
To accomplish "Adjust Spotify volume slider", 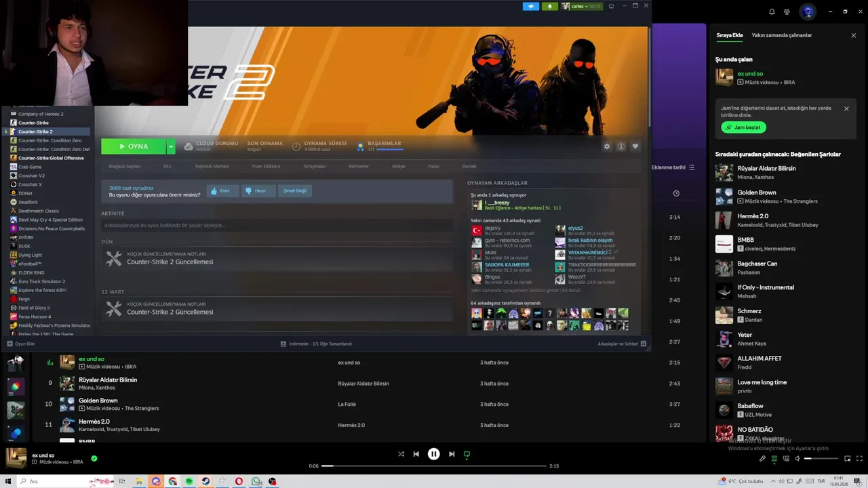I will click(821, 459).
